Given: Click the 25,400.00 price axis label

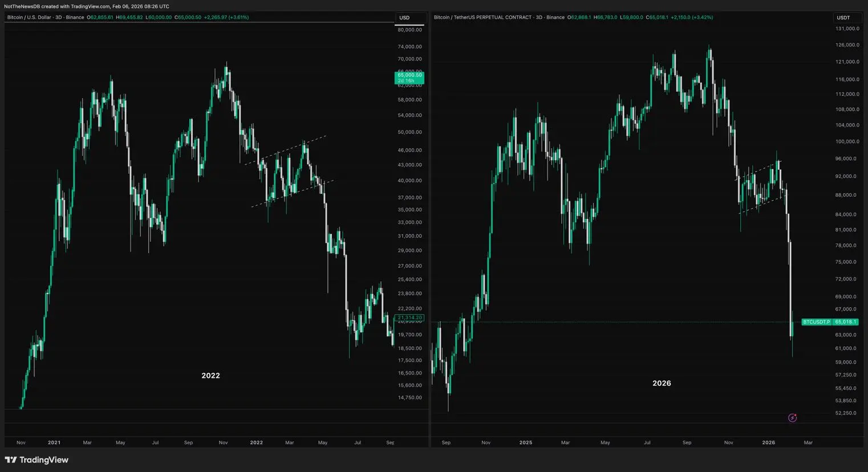Looking at the screenshot, I should pos(409,280).
